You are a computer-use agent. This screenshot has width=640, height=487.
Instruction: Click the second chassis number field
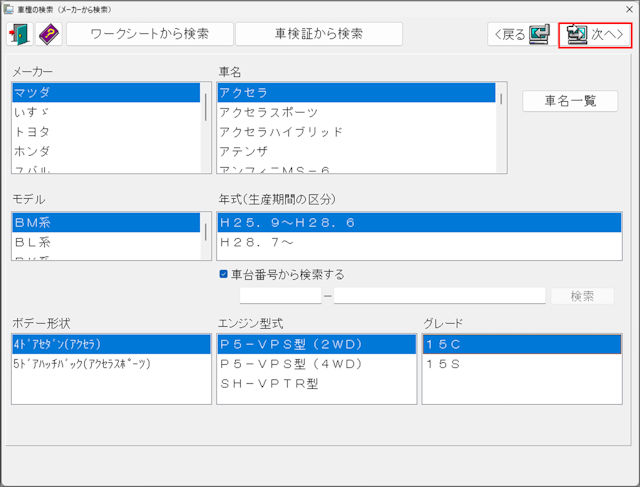[440, 296]
